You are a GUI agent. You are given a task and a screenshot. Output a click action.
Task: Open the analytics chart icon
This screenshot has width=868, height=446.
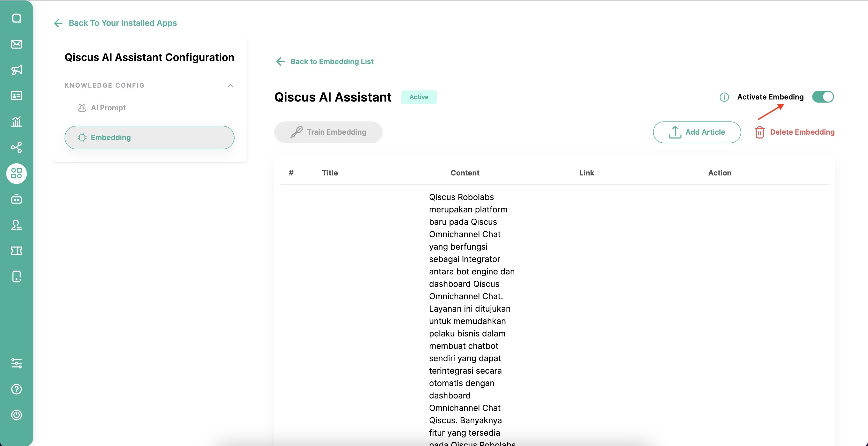point(17,121)
